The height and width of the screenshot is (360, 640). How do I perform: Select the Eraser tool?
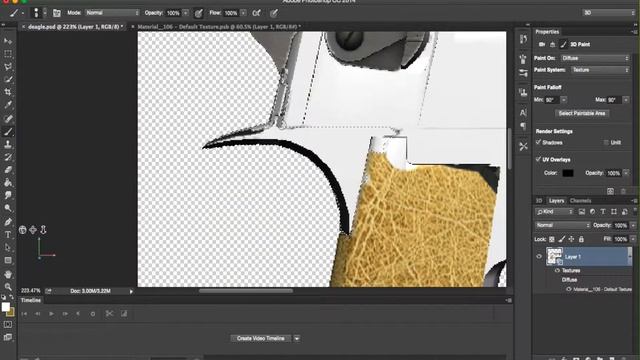[8, 170]
